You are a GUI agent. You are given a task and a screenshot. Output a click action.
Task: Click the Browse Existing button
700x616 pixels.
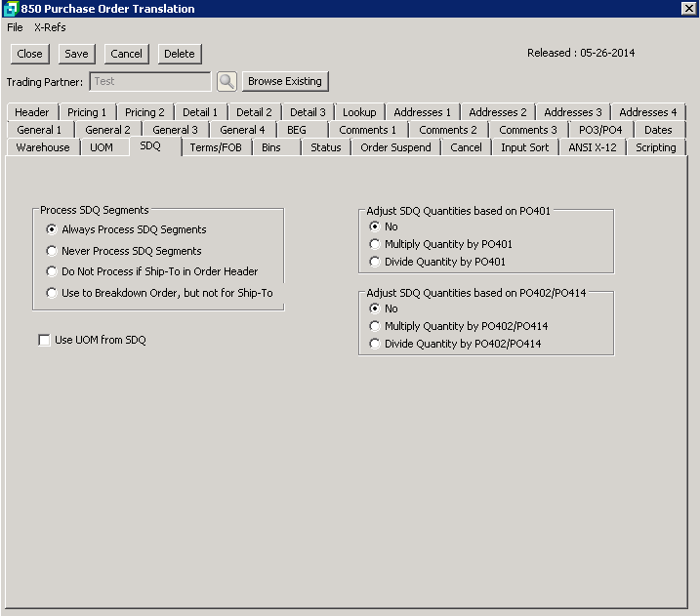[x=284, y=81]
